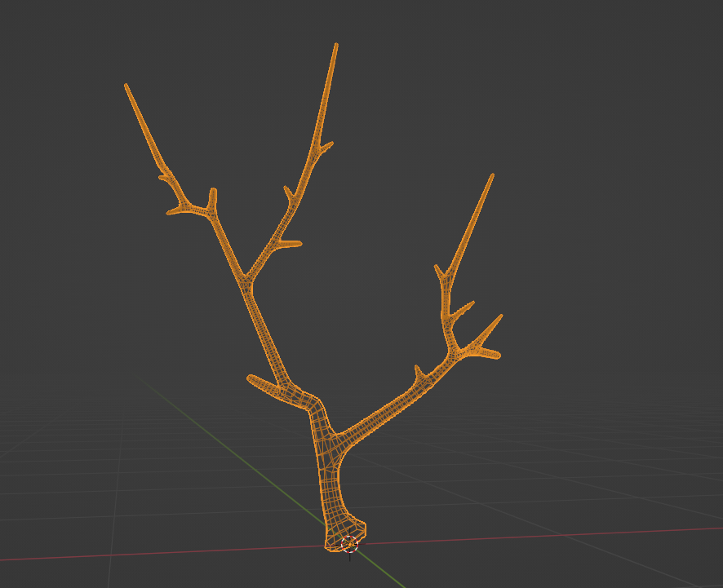723x588 pixels.
Task: Click the blunt stub end at far right
Action: click(495, 354)
